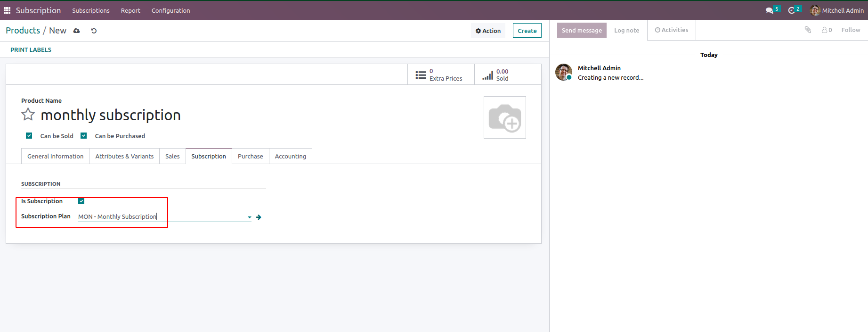The height and width of the screenshot is (332, 868).
Task: Click Mitchell Admin user avatar in top bar
Action: click(815, 10)
